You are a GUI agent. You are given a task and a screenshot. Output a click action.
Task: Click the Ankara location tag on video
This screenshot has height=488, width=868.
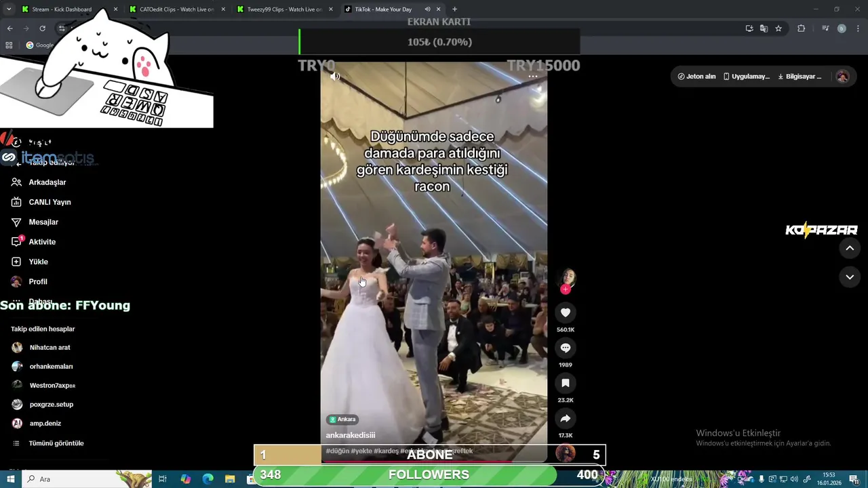342,420
